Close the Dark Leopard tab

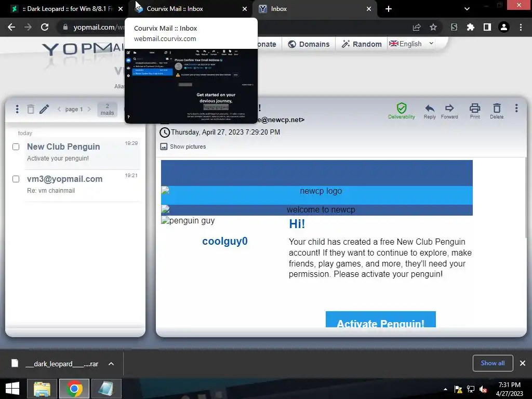tap(121, 9)
